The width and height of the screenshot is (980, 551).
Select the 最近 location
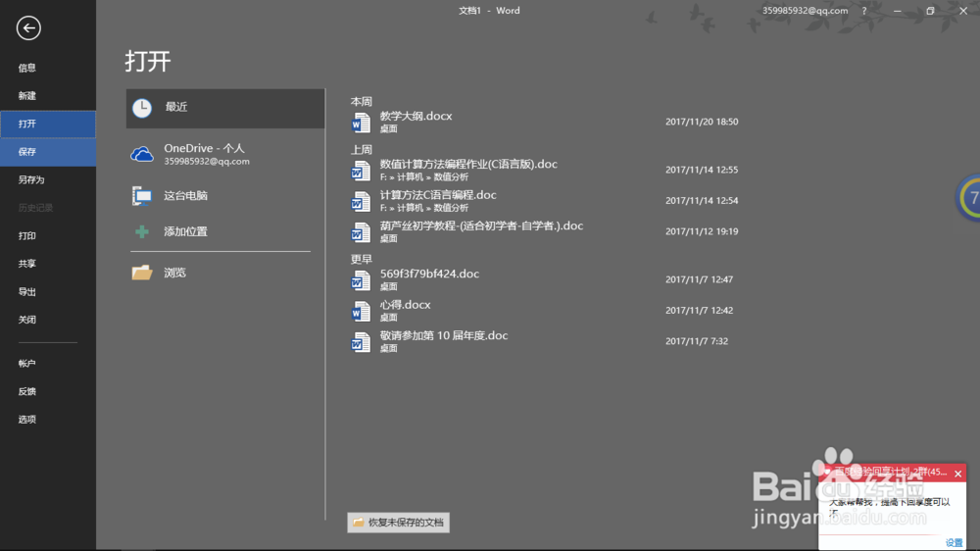[225, 108]
